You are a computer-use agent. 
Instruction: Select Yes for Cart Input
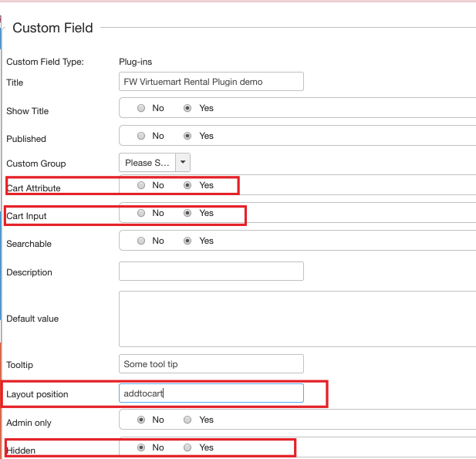(x=187, y=213)
